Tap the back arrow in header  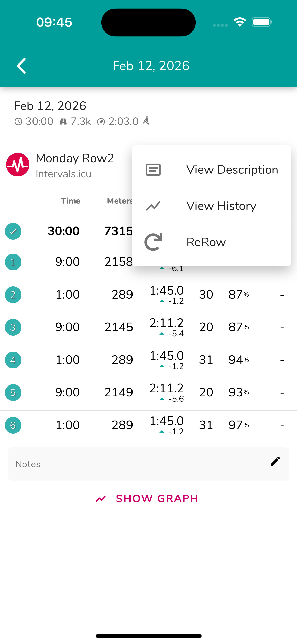click(21, 66)
